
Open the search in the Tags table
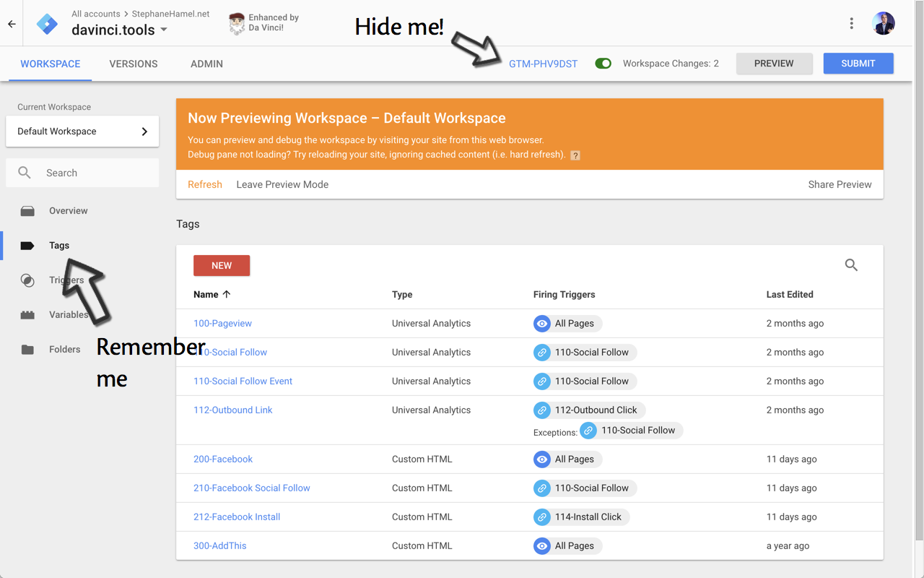pos(851,264)
